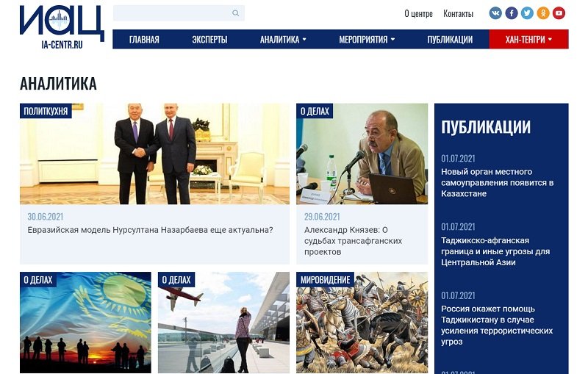The image size is (588, 374).
Task: Open the Odnoklassniki orange icon
Action: pyautogui.click(x=543, y=13)
